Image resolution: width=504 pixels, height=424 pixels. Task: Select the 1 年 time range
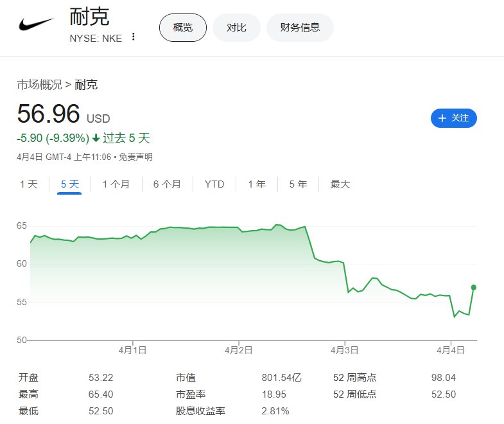257,184
